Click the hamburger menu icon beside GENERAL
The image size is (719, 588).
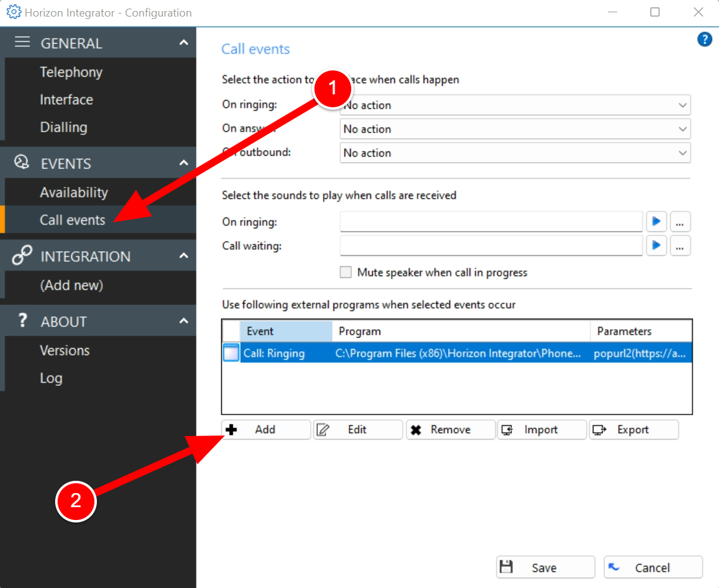point(22,43)
